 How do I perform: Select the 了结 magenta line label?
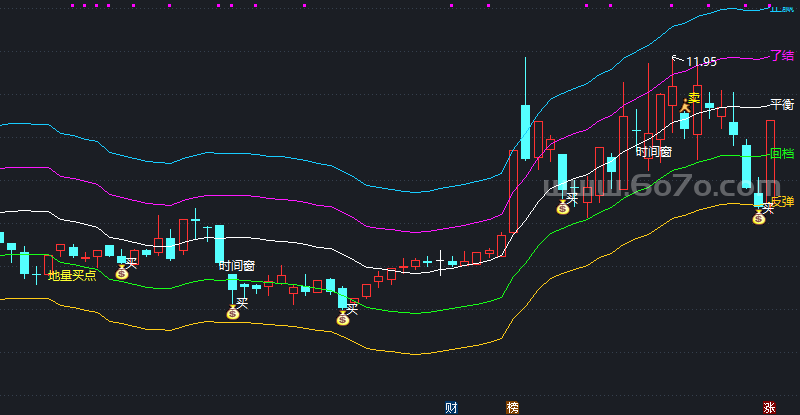click(x=781, y=56)
